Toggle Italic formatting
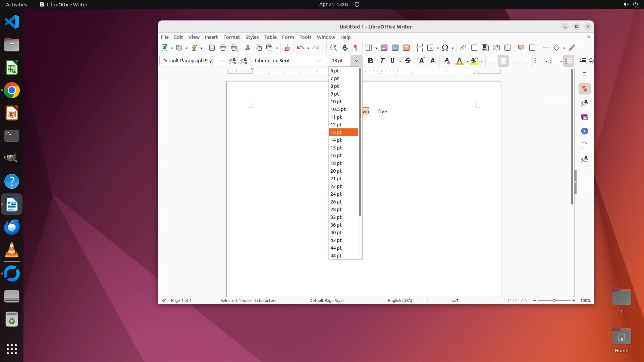 [x=382, y=61]
